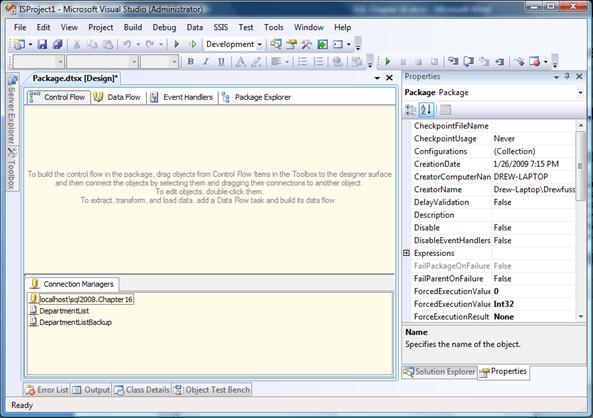Screen dimensions: 593x418
Task: Expand the Expressions property node
Action: [x=407, y=253]
